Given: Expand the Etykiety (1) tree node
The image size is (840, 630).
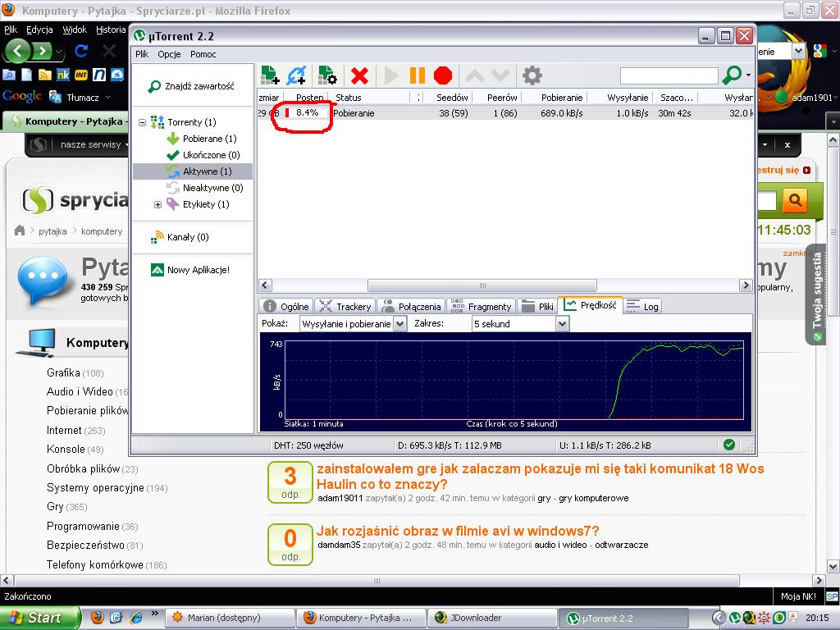Looking at the screenshot, I should click(x=157, y=204).
